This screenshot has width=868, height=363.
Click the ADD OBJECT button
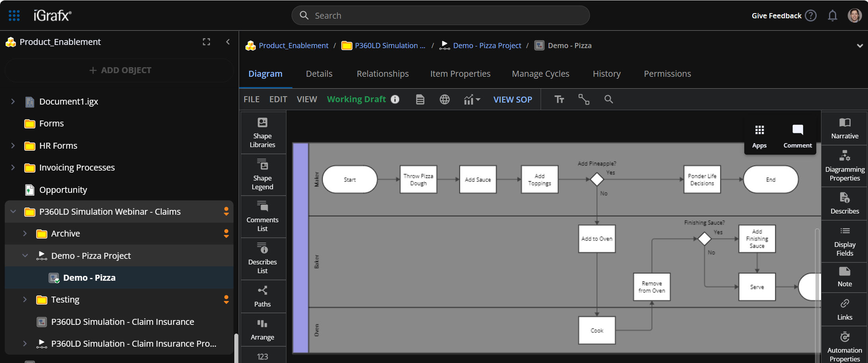120,70
